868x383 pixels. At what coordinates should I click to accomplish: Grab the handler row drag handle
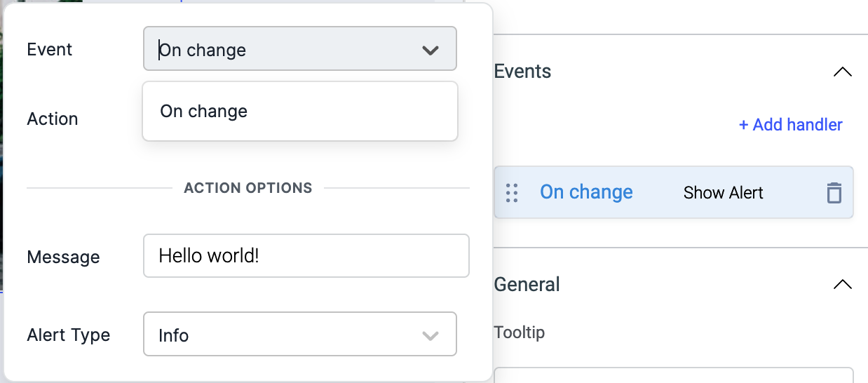coord(512,193)
